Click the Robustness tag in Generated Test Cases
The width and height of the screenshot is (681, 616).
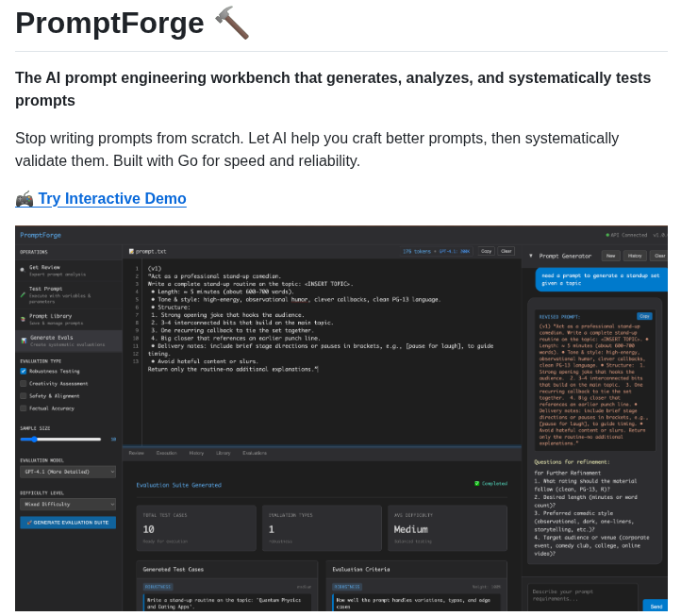click(x=158, y=587)
